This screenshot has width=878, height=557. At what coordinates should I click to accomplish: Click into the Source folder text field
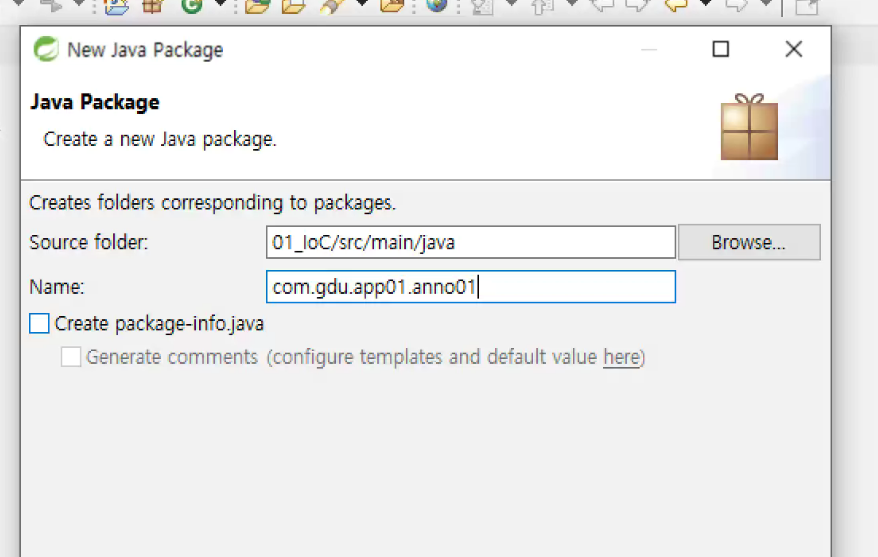(471, 242)
